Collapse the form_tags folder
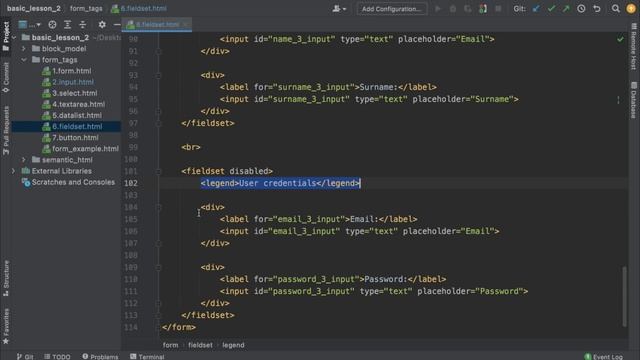Viewport: 640px width, 360px height. tap(24, 60)
